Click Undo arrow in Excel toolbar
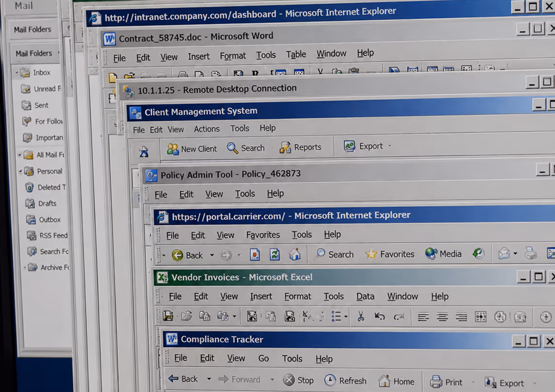This screenshot has width=555, height=392. [379, 317]
